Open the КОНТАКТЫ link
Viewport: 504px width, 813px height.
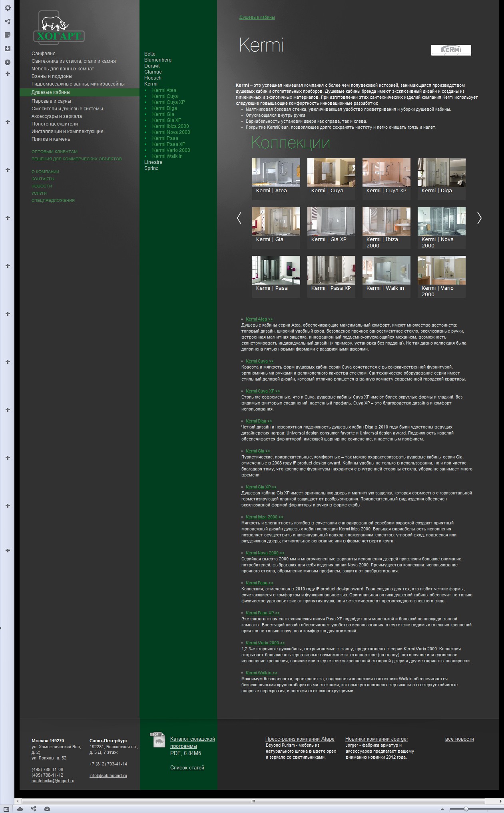43,179
